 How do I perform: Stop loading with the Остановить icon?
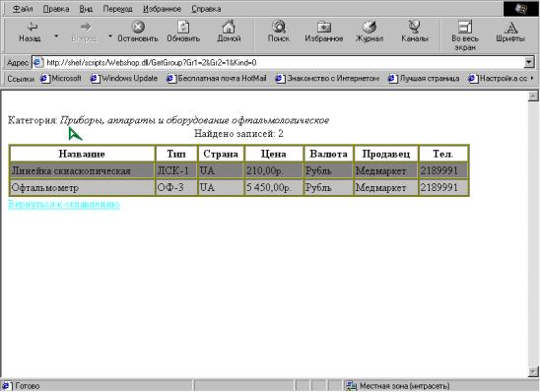138,27
